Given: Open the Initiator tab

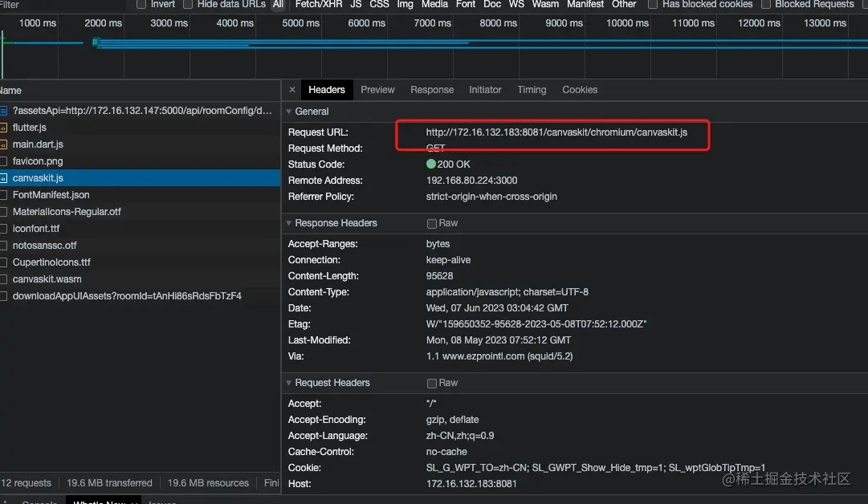Looking at the screenshot, I should point(485,90).
